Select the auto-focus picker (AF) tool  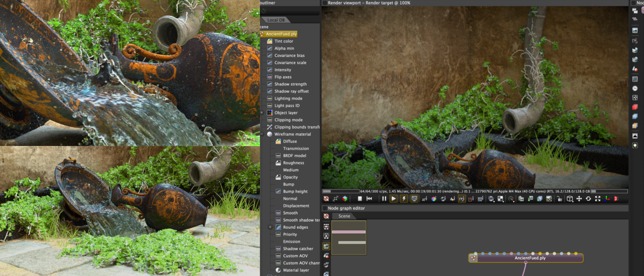[x=424, y=199]
